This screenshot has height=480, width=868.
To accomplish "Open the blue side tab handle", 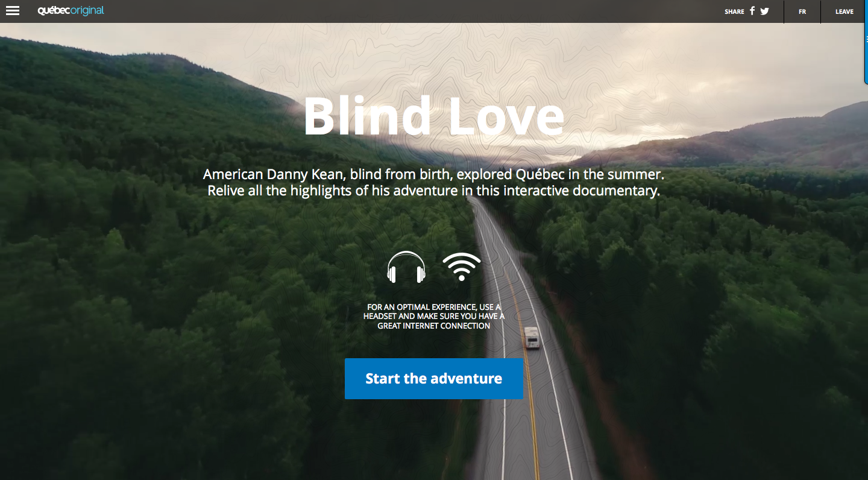I will tap(866, 39).
